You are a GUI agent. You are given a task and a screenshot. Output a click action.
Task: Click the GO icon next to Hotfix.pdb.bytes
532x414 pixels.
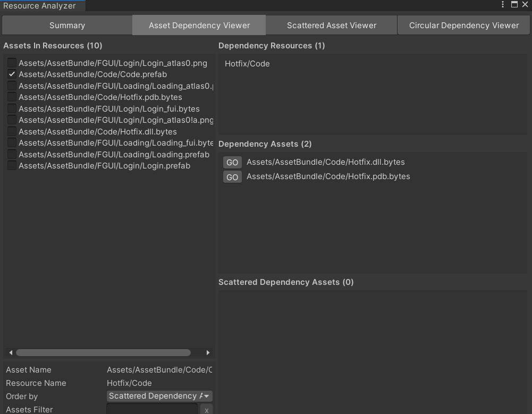click(x=232, y=176)
